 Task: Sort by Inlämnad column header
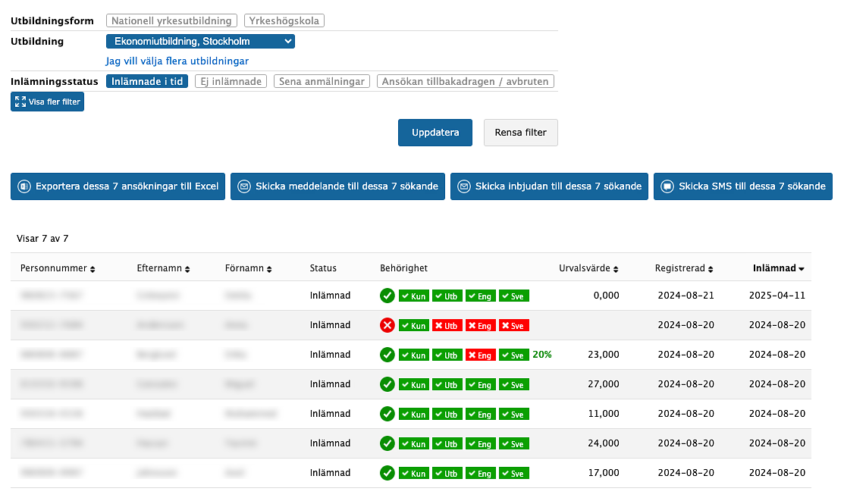click(x=778, y=268)
